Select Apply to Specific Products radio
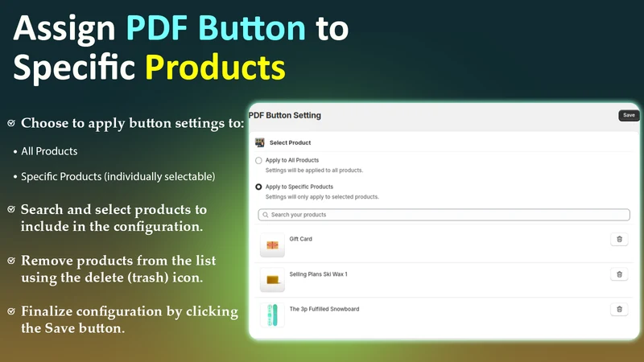644x362 pixels. 258,187
